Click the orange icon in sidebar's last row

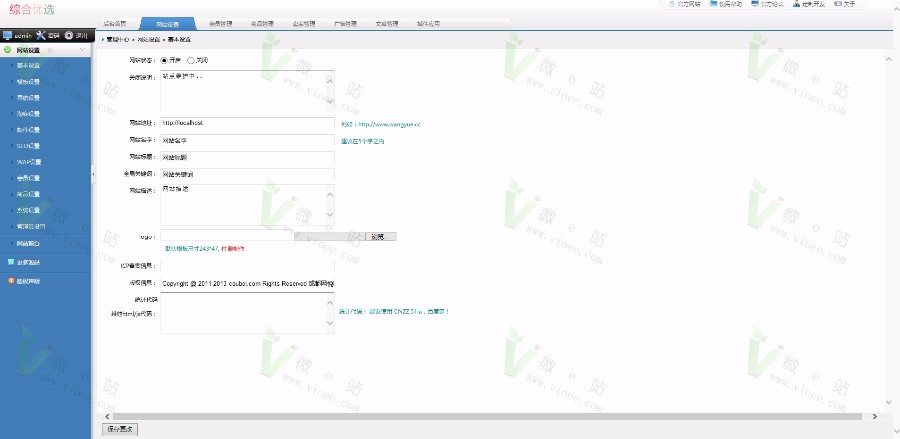[11, 281]
